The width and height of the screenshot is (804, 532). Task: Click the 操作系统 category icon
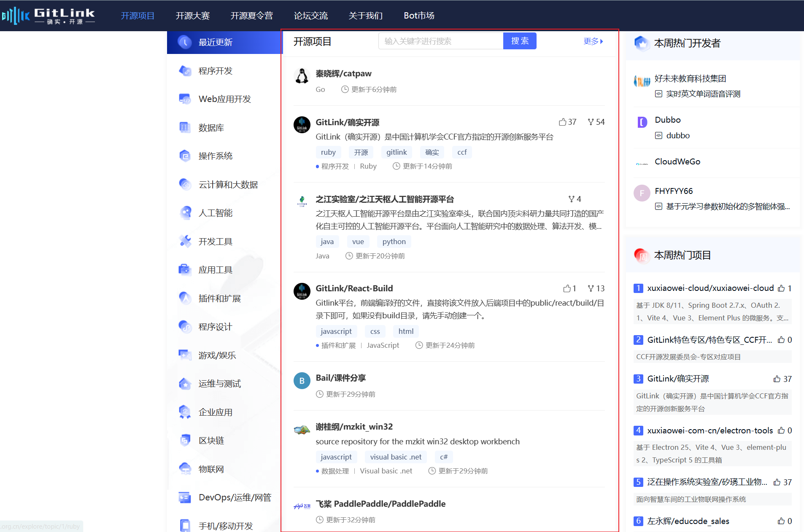pyautogui.click(x=185, y=156)
